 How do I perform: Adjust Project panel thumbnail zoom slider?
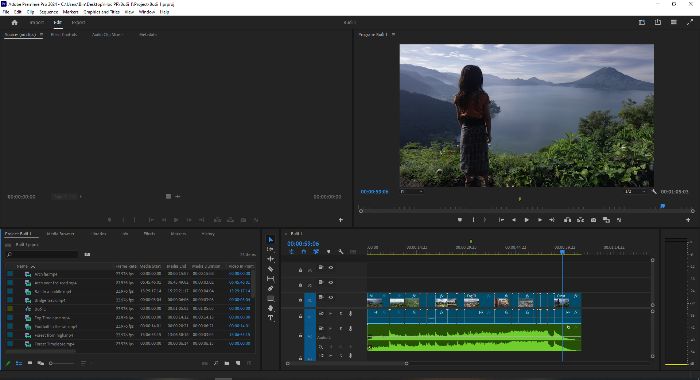(x=62, y=363)
